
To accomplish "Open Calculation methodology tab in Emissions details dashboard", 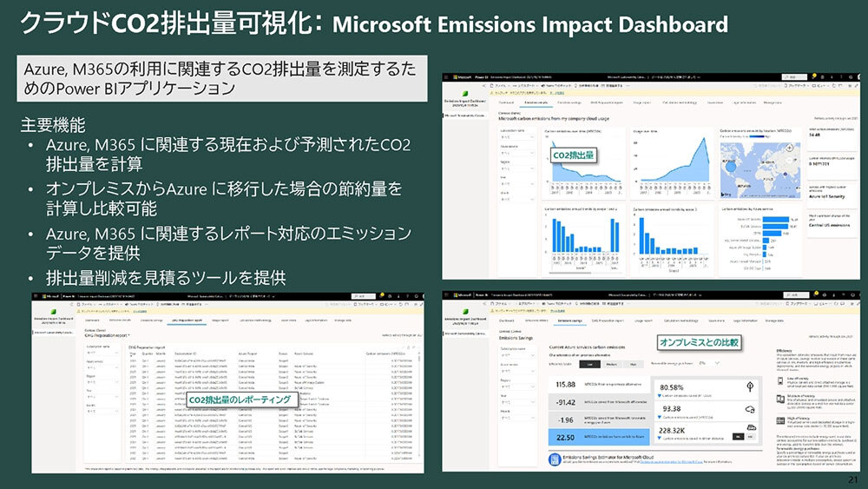I will [x=681, y=102].
